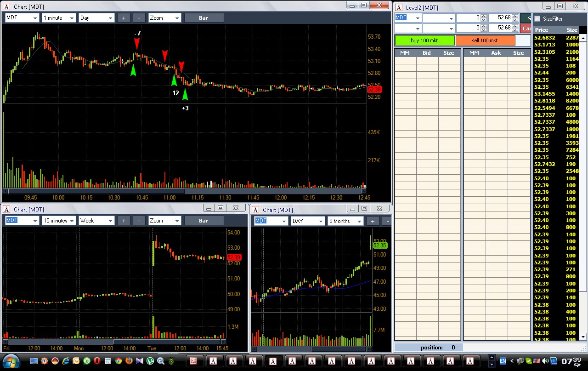Open Firefox from the taskbar

click(129, 361)
